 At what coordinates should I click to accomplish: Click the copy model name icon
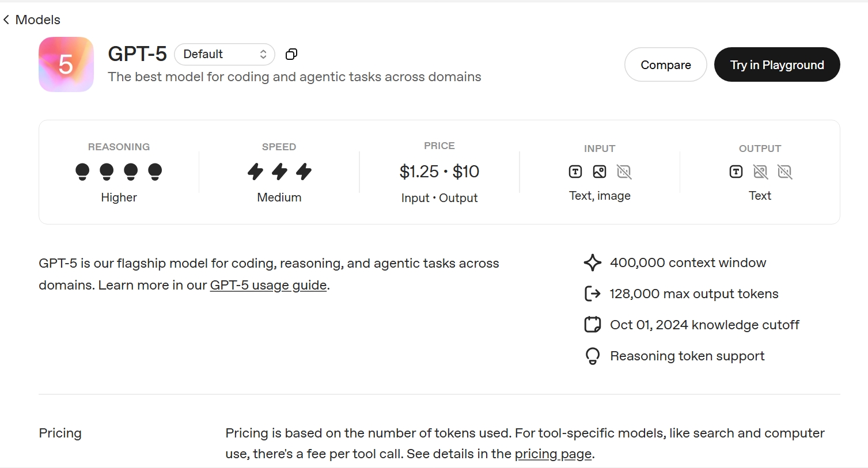291,54
